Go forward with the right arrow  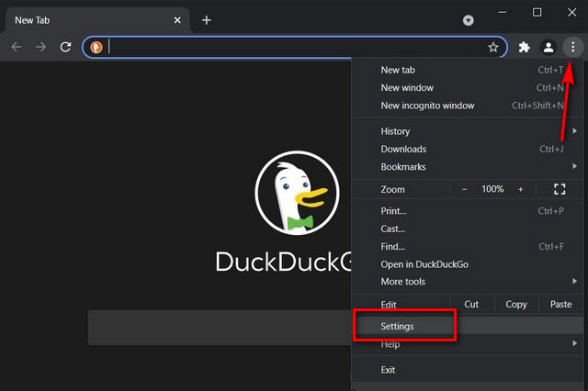40,47
